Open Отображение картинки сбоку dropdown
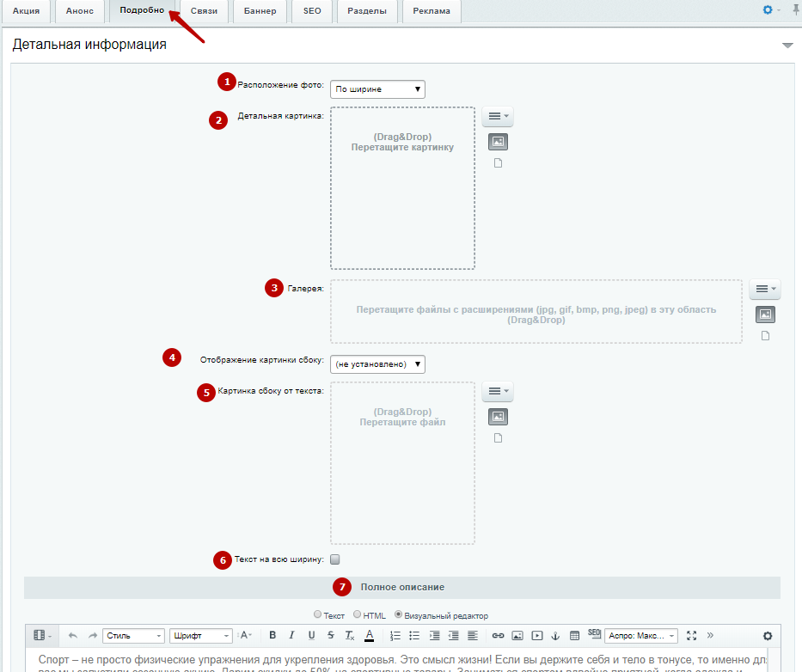This screenshot has width=802, height=672. [x=377, y=364]
